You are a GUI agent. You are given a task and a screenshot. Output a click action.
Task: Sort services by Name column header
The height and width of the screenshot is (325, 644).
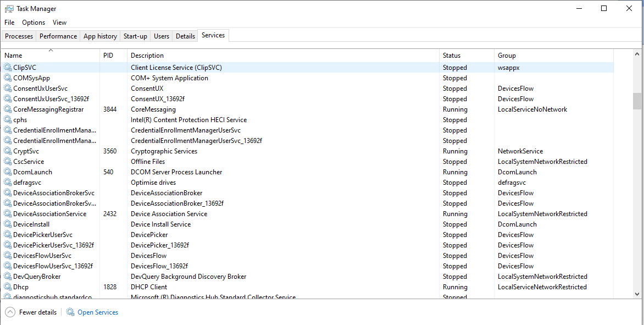tap(51, 56)
